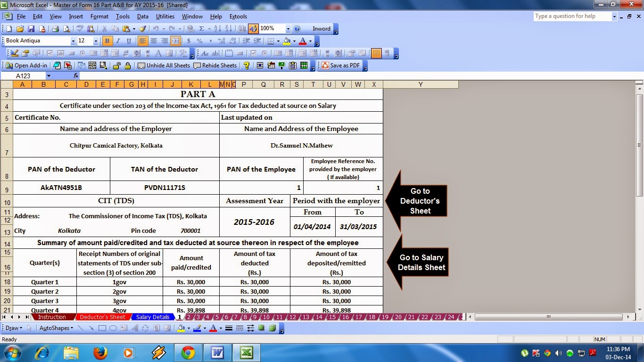Open the font size dropdown
Screen dimensions: 644x362
coord(96,41)
